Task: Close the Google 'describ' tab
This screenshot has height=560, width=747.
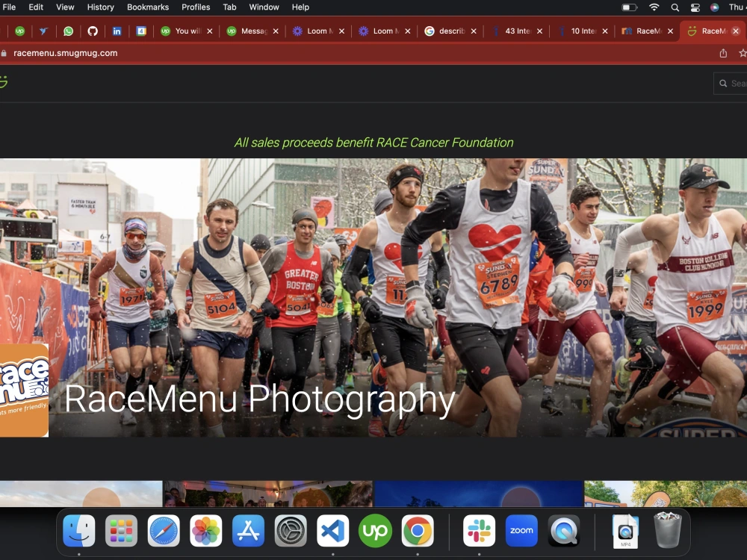Action: point(474,31)
